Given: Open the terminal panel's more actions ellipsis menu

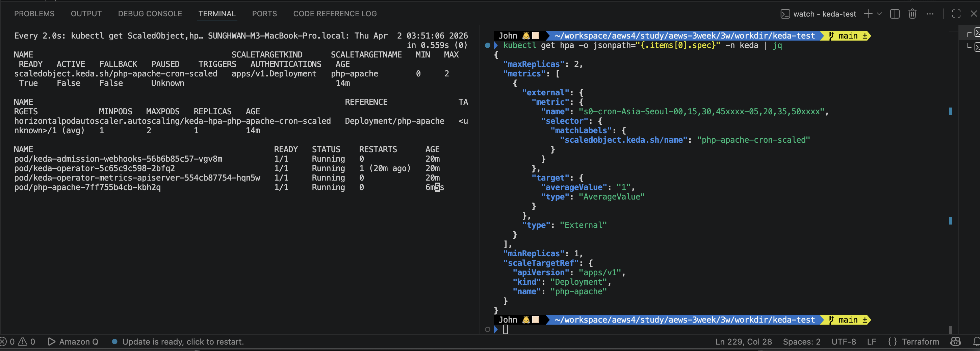Looking at the screenshot, I should (930, 14).
